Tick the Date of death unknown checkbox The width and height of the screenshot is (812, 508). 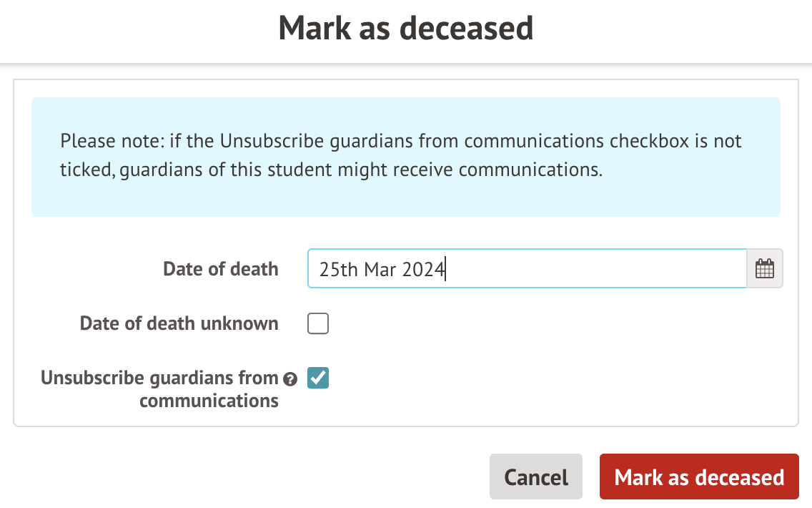[x=318, y=324]
